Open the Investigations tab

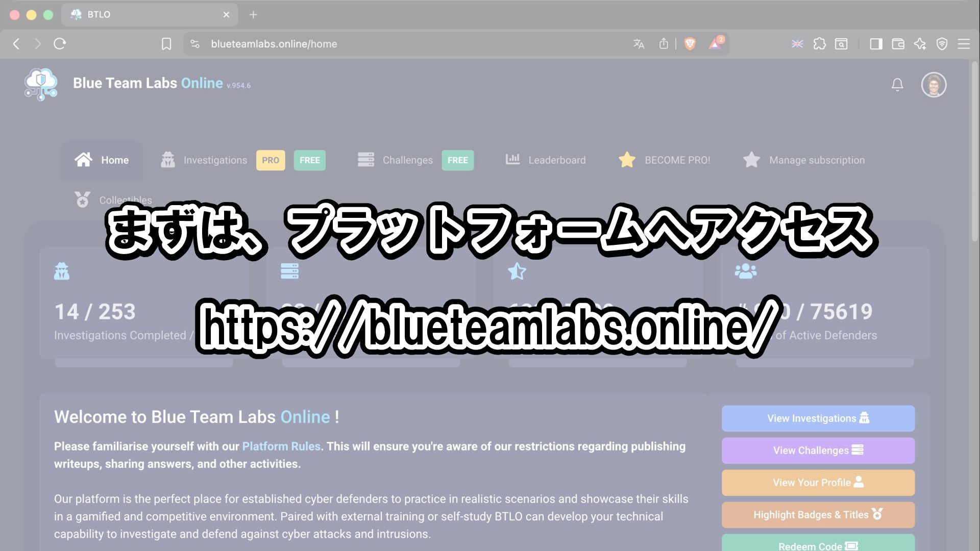tap(215, 160)
